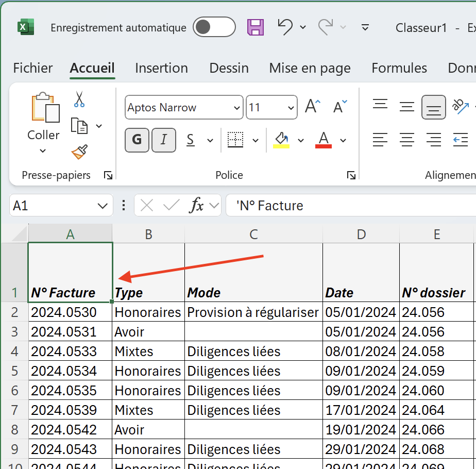Viewport: 476px width, 469px height.
Task: Click the Save floppy disk icon
Action: 256,27
